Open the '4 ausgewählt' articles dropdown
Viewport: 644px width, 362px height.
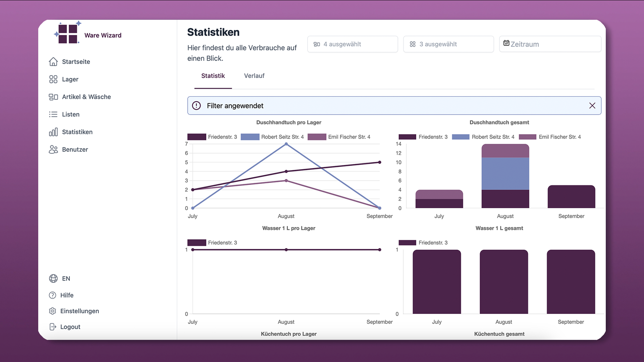[353, 44]
